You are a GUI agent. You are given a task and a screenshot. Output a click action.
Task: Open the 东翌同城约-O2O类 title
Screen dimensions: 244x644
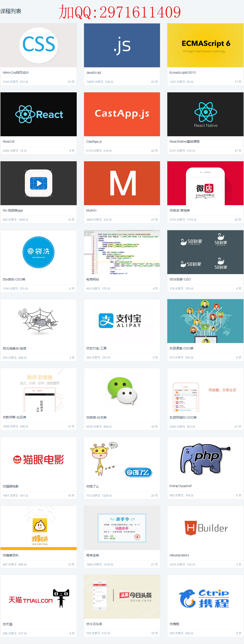tap(183, 417)
